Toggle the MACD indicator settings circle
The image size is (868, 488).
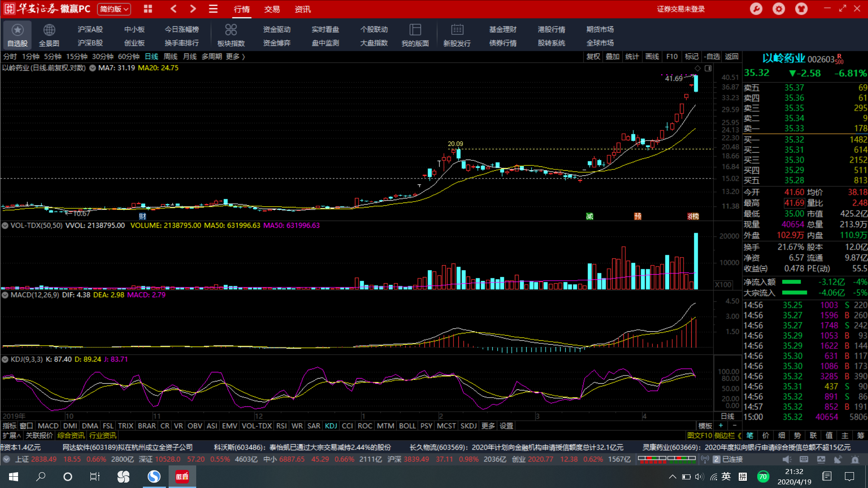[5, 295]
